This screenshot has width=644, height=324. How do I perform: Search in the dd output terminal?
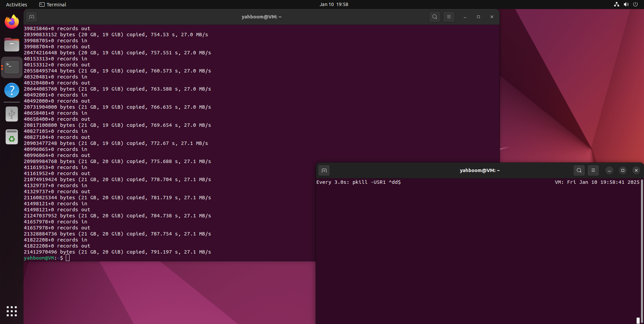tap(434, 17)
